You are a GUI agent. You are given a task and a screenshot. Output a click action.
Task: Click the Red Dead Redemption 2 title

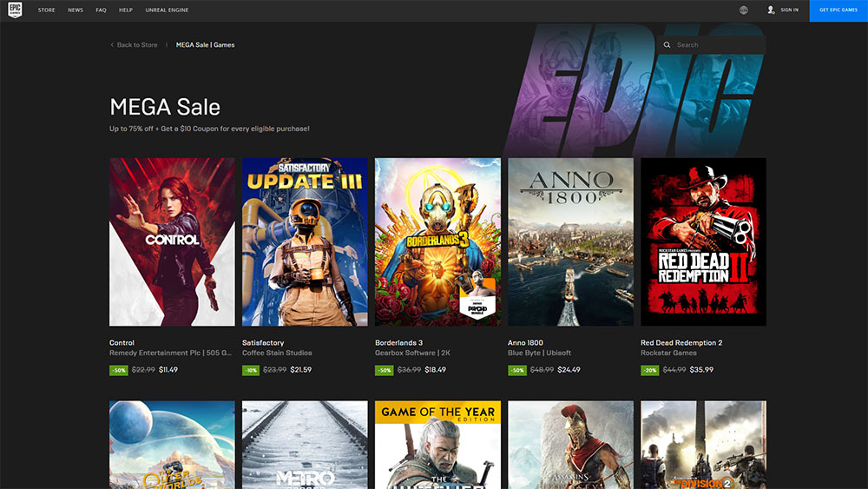point(681,343)
